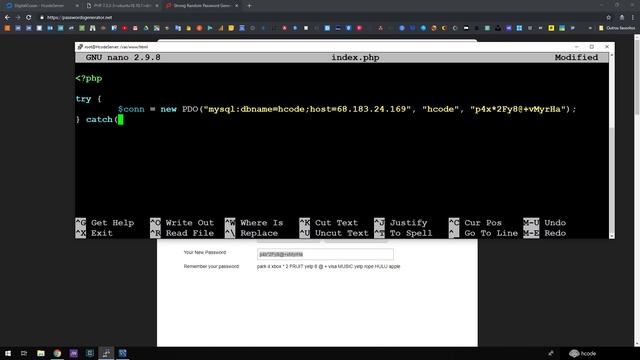
Task: Click the ^U Uncut Text shortcut
Action: tap(334, 233)
